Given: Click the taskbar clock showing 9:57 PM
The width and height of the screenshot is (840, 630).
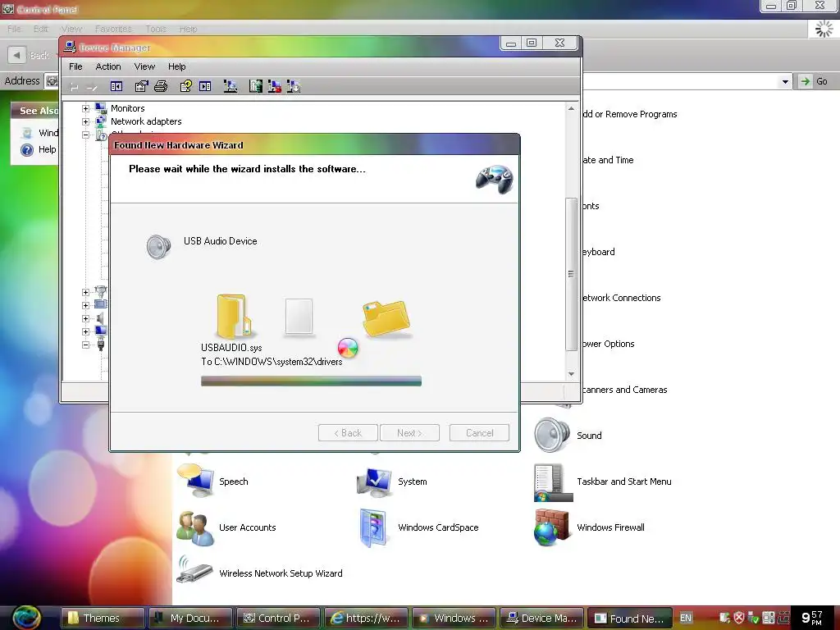Looking at the screenshot, I should 811,618.
